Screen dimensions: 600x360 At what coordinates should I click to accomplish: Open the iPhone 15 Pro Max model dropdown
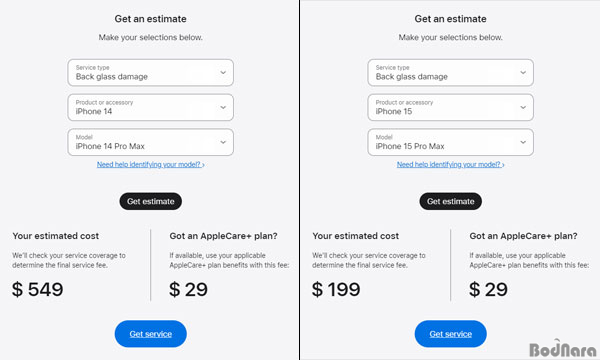click(450, 142)
